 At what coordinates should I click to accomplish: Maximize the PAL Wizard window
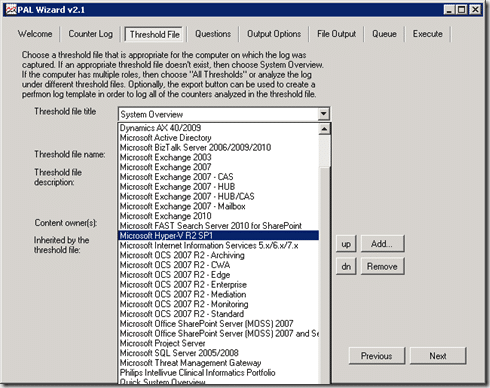click(x=462, y=10)
